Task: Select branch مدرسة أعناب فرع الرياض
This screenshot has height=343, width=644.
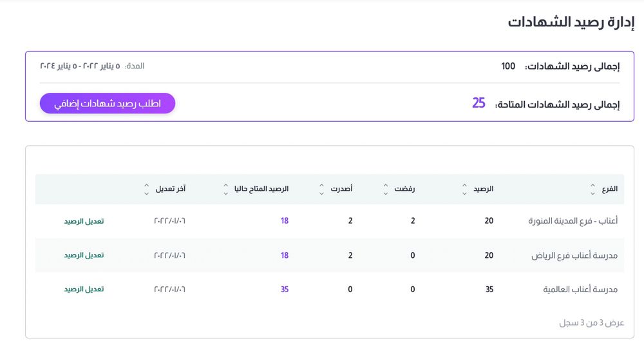Action: coord(574,255)
